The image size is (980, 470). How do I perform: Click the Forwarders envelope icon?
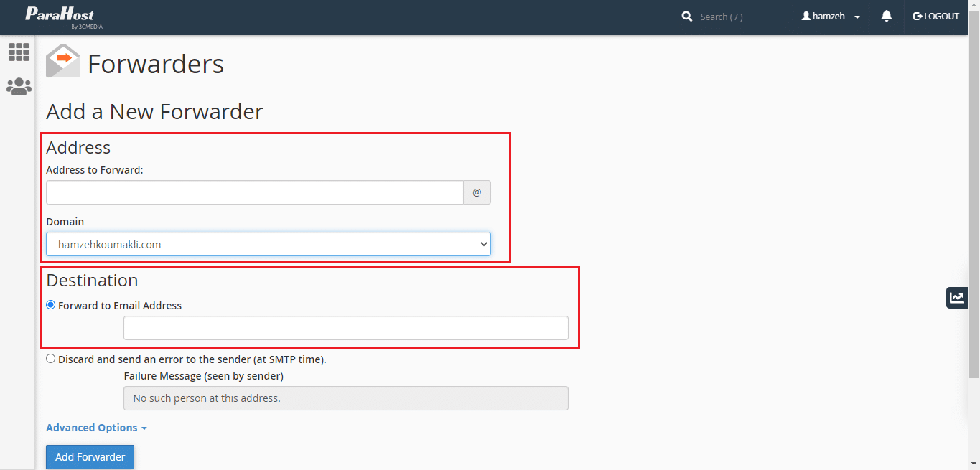pyautogui.click(x=63, y=62)
